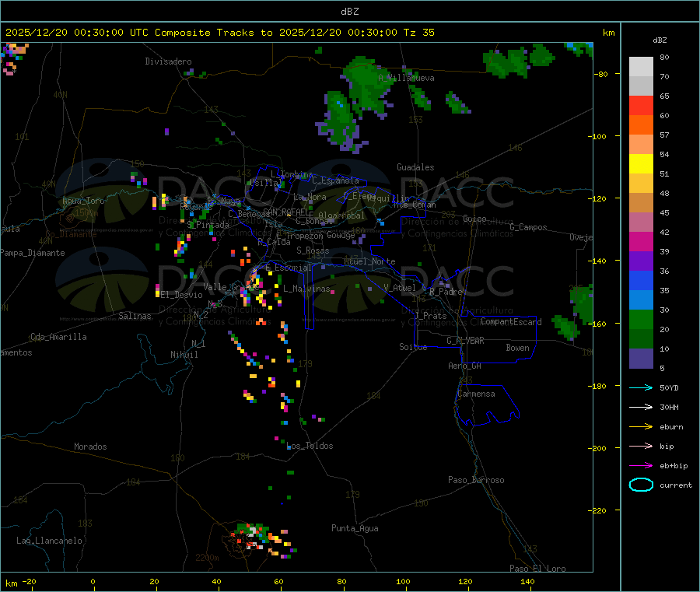Click the 5 dBZ dark purple swatch
700x592 pixels.
pos(641,359)
